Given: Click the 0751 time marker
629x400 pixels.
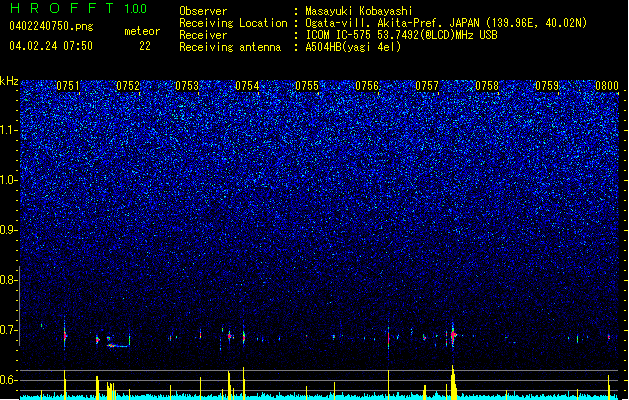Looking at the screenshot, I should tap(68, 86).
